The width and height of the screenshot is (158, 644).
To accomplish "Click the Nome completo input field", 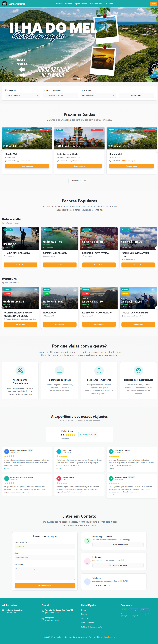I will [x=45, y=546].
